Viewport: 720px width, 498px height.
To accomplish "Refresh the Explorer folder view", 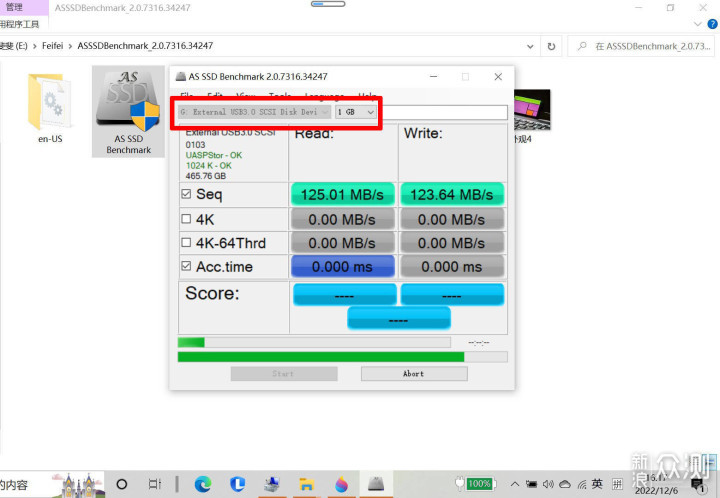I will point(551,46).
